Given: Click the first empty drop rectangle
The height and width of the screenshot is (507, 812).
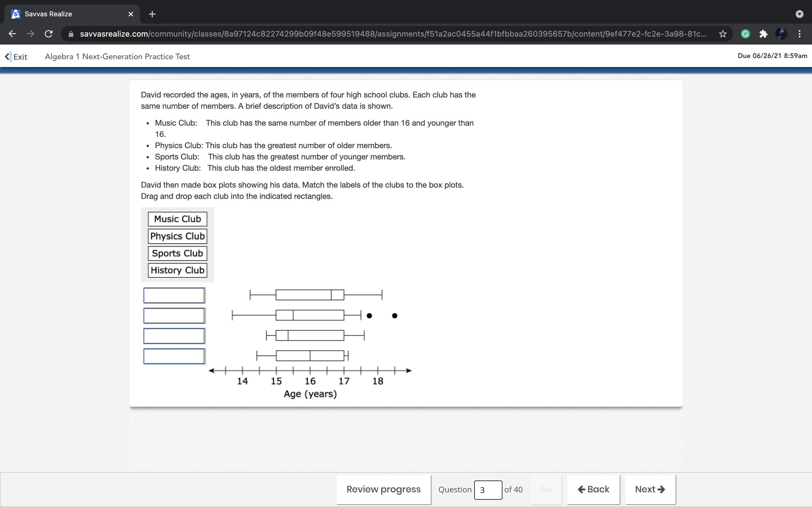Looking at the screenshot, I should click(x=174, y=295).
